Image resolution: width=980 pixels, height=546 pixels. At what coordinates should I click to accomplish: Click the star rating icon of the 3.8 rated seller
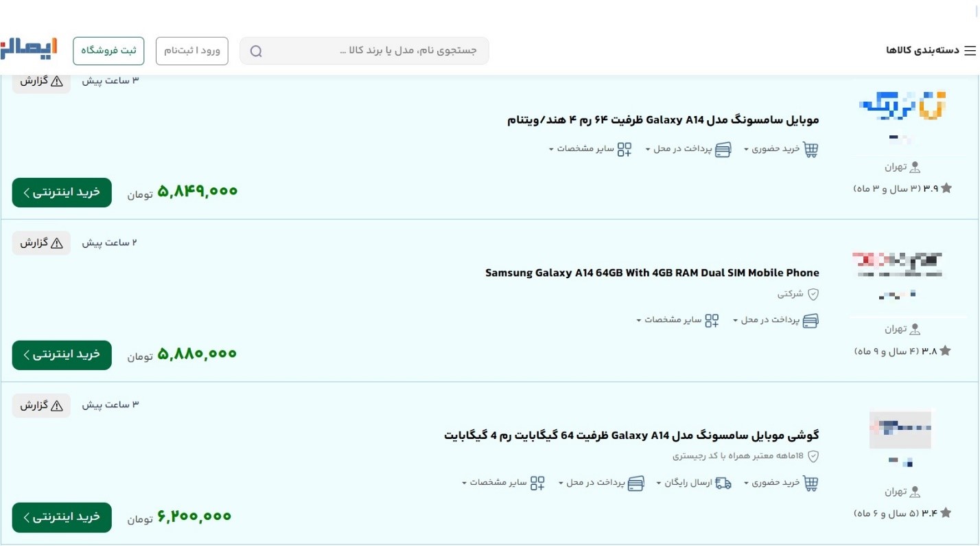click(x=945, y=351)
